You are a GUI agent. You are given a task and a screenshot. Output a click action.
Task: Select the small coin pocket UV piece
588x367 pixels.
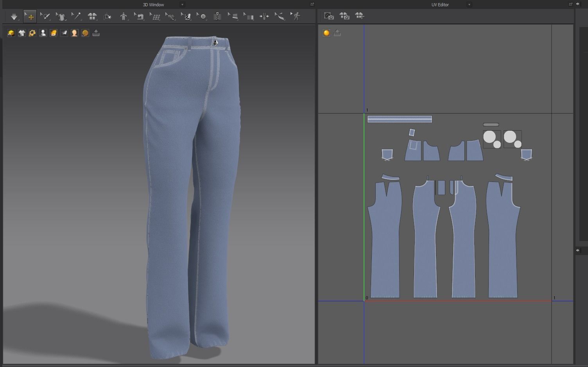click(412, 133)
